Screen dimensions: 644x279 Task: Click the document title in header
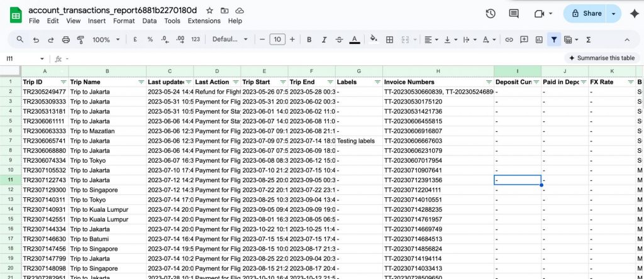click(113, 10)
